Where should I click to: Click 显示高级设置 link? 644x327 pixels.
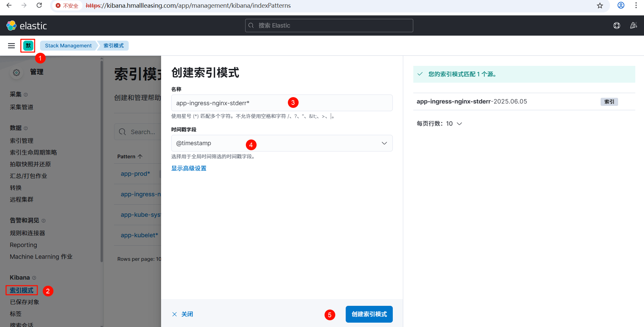pos(189,168)
